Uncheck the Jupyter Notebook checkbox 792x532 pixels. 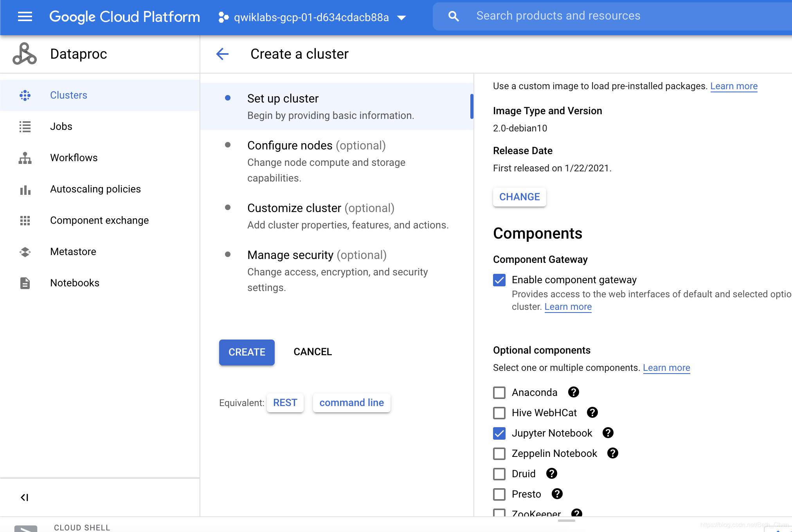click(x=499, y=433)
